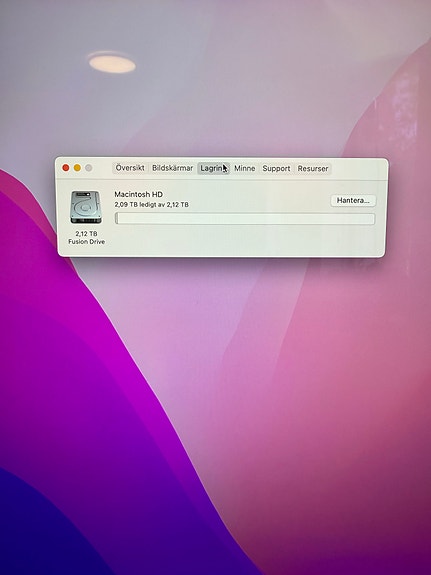Click the Hantera... button

click(x=353, y=200)
